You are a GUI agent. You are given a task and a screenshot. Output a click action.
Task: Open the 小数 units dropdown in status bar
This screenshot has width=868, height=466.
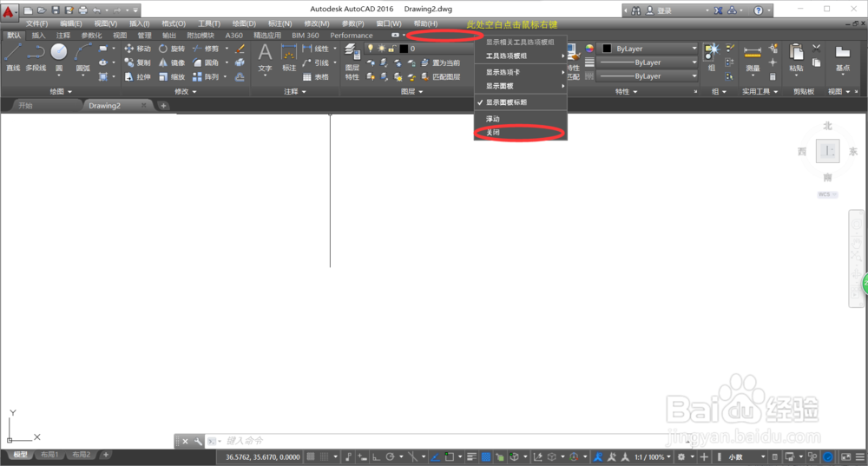(x=746, y=457)
